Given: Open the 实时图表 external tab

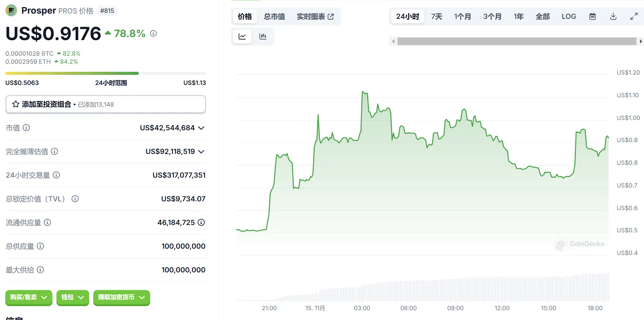Looking at the screenshot, I should pos(315,17).
